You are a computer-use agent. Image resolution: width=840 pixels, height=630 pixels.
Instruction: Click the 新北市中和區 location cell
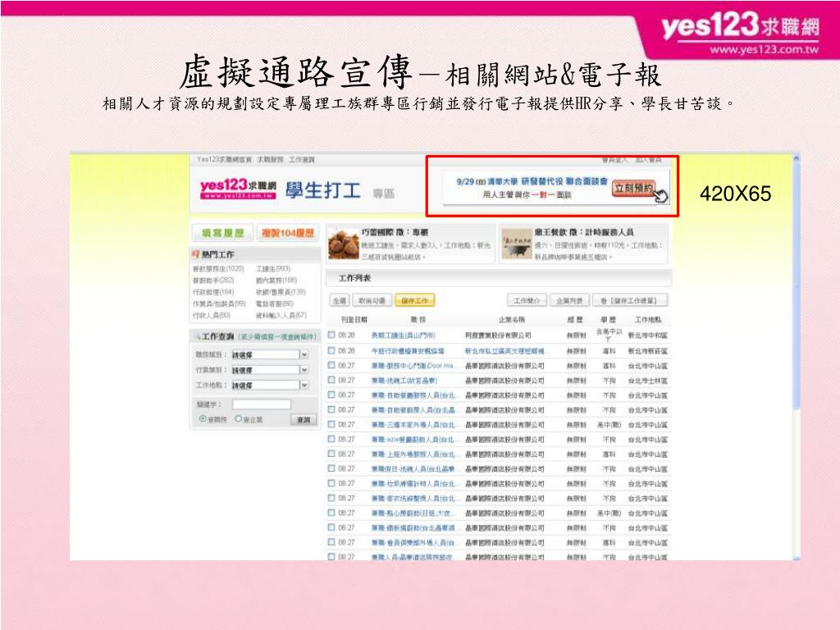(648, 336)
